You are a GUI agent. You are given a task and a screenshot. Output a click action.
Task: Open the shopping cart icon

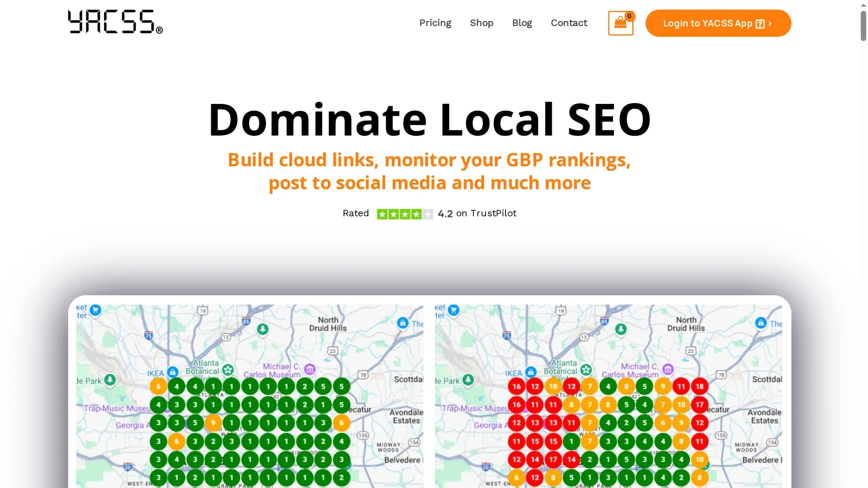point(621,23)
